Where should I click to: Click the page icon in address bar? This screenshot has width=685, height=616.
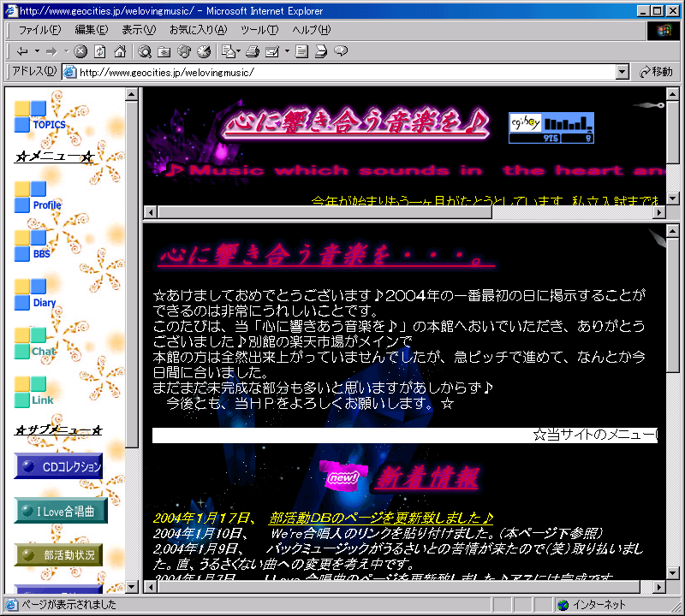pyautogui.click(x=70, y=72)
